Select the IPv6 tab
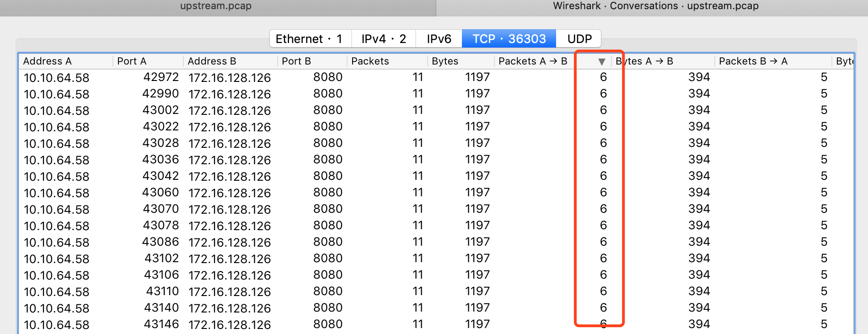 tap(439, 39)
